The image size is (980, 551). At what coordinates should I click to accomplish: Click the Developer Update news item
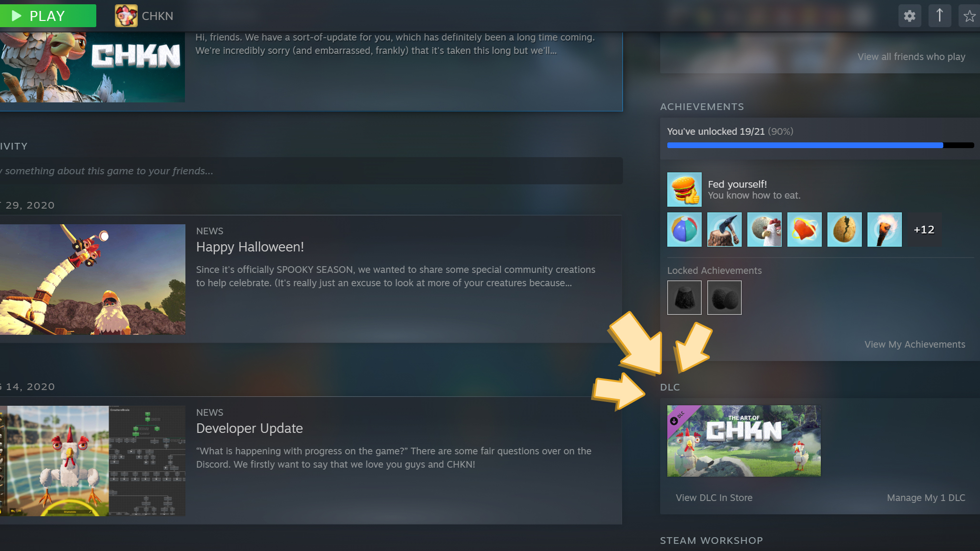click(x=250, y=428)
